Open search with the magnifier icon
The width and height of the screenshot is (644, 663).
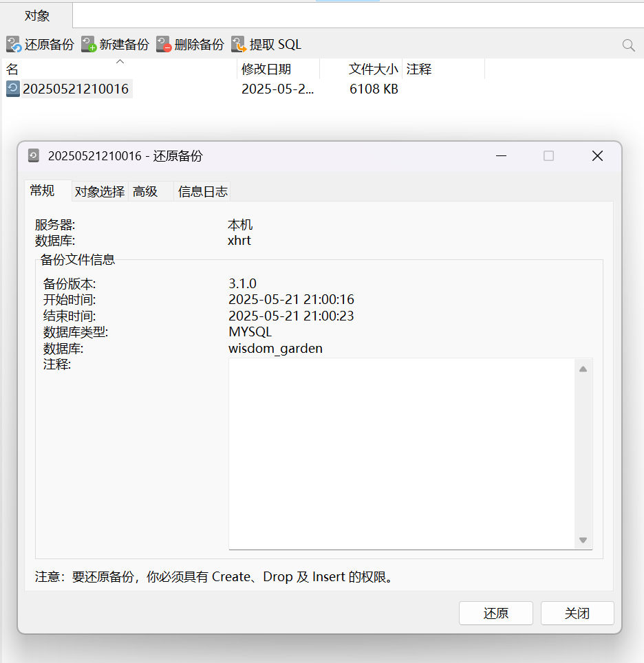pyautogui.click(x=628, y=45)
